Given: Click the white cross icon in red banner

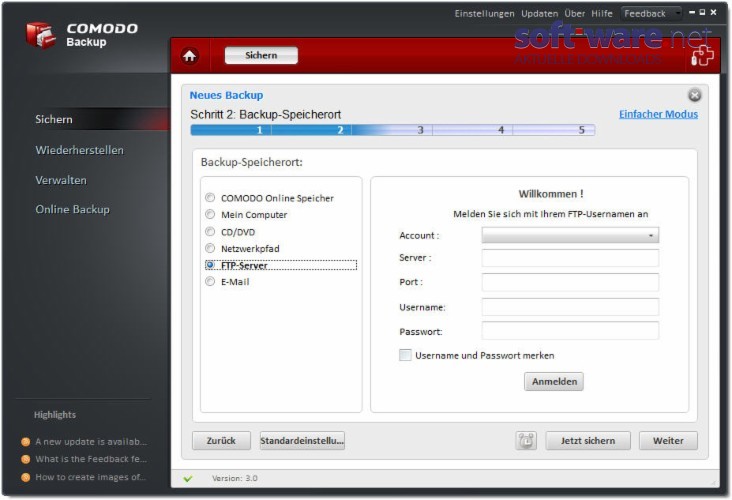Looking at the screenshot, I should pos(702,56).
